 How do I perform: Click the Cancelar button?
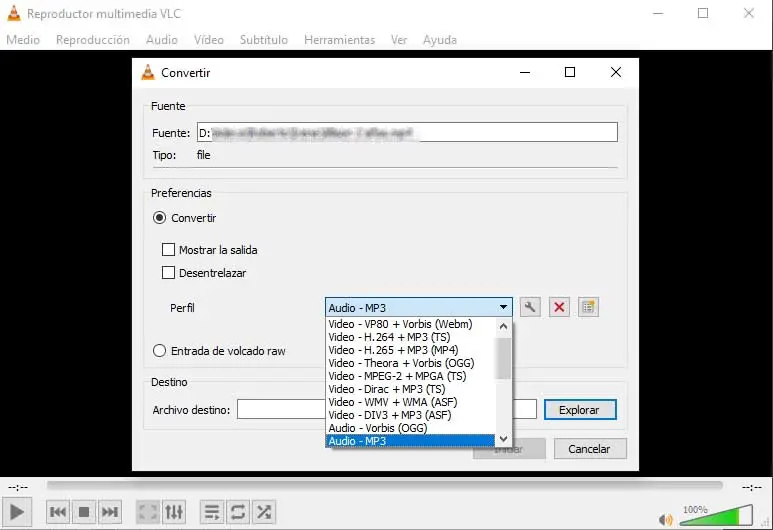click(590, 449)
